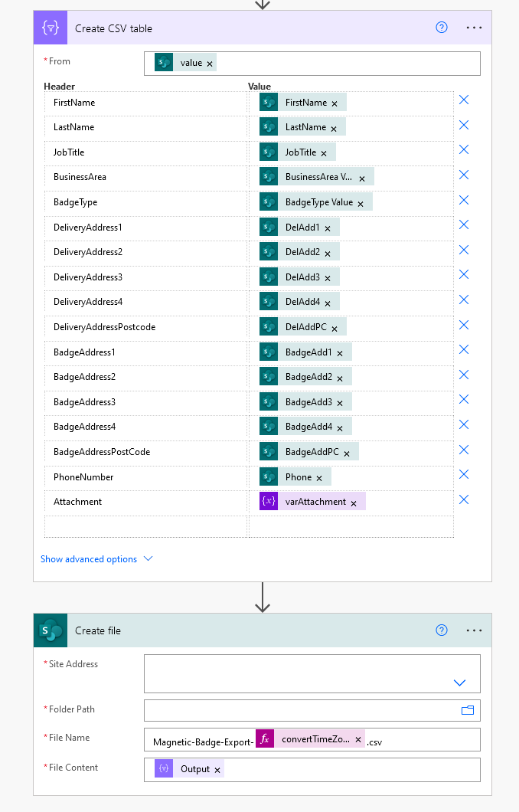Open the folder picker for Folder Path
This screenshot has height=812, width=519.
(468, 710)
